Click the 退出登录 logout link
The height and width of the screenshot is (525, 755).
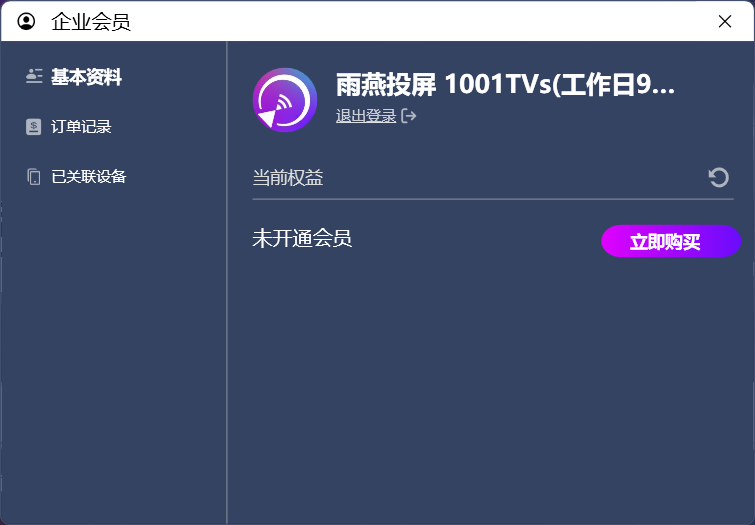point(366,116)
